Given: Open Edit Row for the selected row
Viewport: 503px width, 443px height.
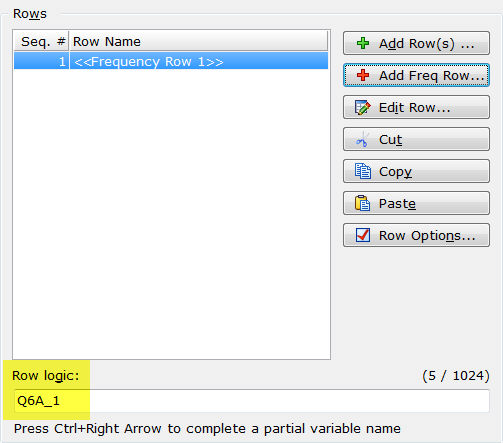Looking at the screenshot, I should point(416,107).
